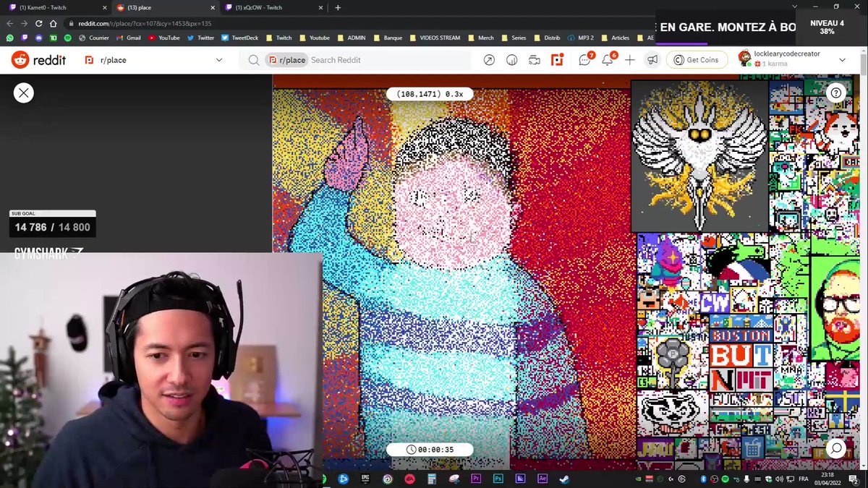Go to the browser home page
The height and width of the screenshot is (488, 868).
tap(54, 23)
